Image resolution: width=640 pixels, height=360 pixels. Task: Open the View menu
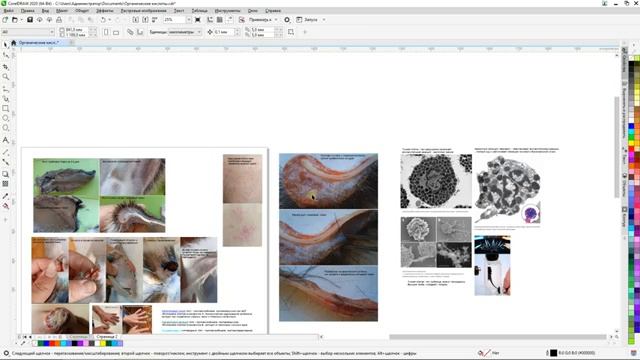45,11
